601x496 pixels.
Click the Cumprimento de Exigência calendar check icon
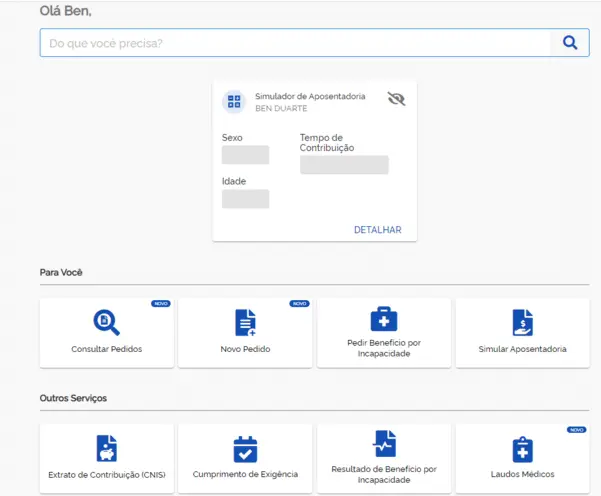pos(245,449)
